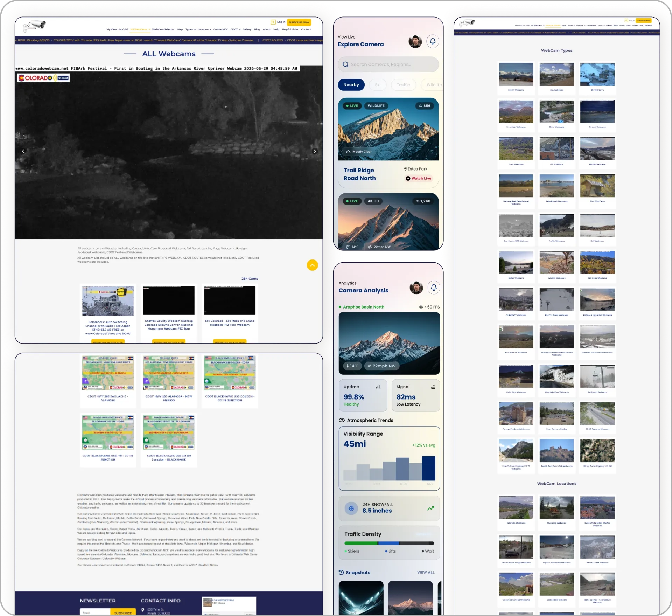Image resolution: width=672 pixels, height=616 pixels.
Task: Open the Contact menu item
Action: [x=306, y=29]
